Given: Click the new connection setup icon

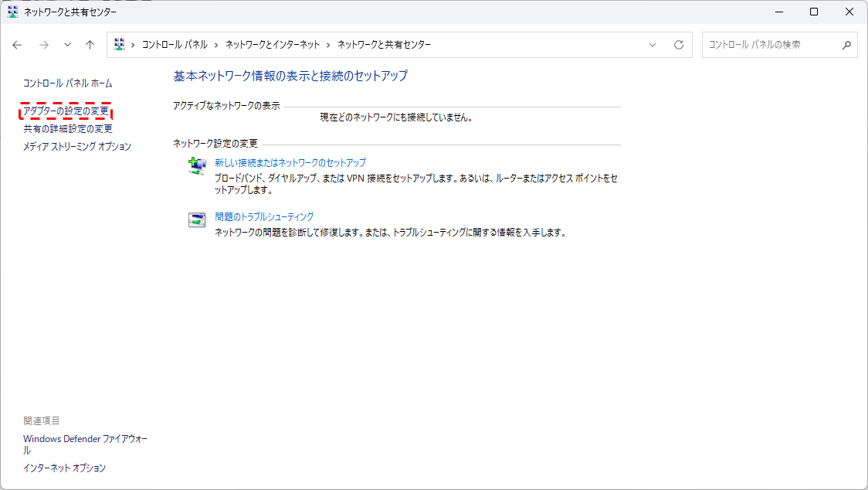Looking at the screenshot, I should (198, 165).
